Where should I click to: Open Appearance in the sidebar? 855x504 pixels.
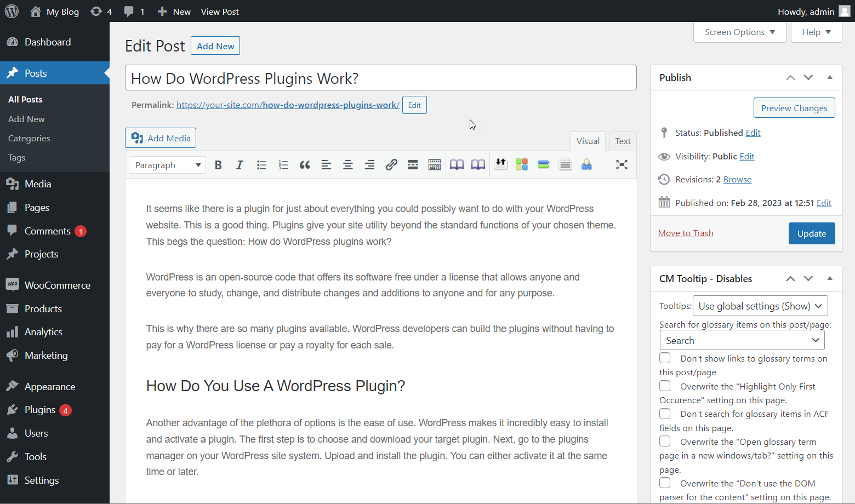click(55, 387)
